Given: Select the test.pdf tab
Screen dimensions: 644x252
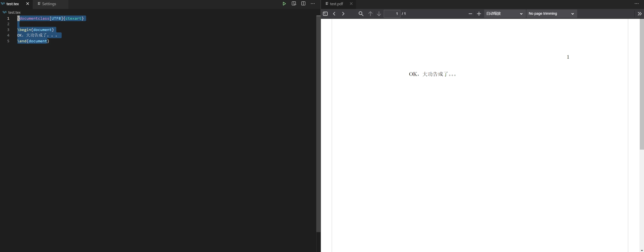Looking at the screenshot, I should coord(336,4).
